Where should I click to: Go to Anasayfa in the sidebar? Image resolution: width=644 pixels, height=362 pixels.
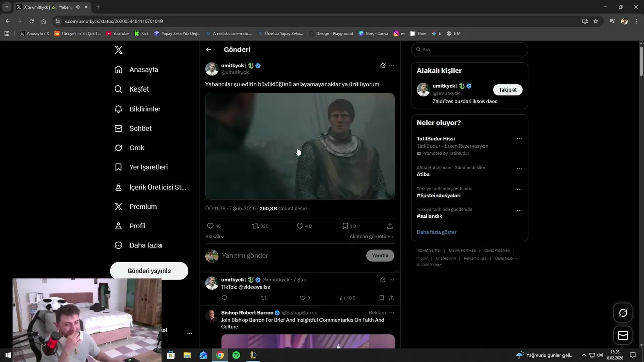pyautogui.click(x=136, y=70)
